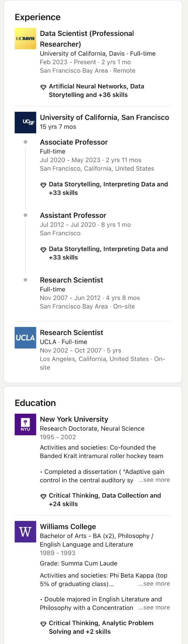Open the NYU school logo

pyautogui.click(x=25, y=424)
